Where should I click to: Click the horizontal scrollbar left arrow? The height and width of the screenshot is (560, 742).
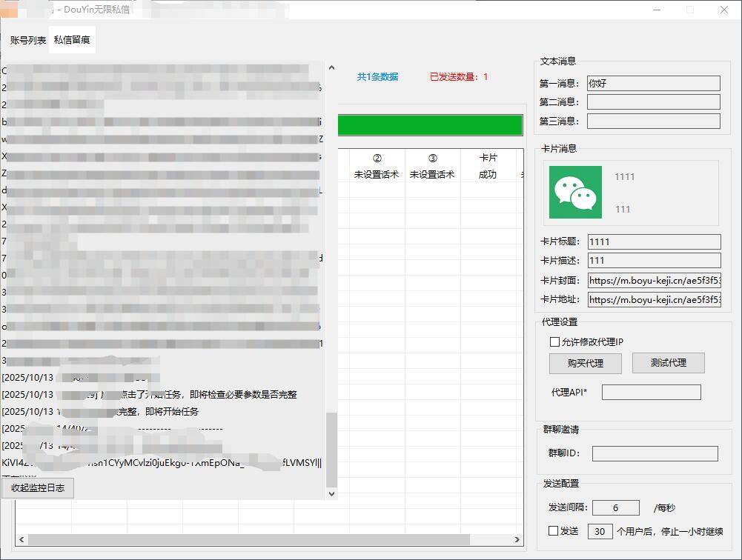tap(21, 540)
